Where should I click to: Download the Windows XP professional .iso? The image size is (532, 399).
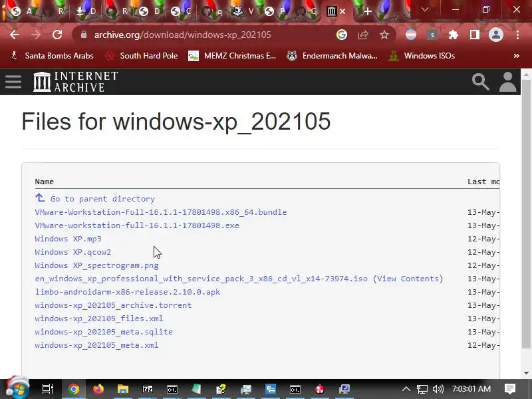pos(201,279)
